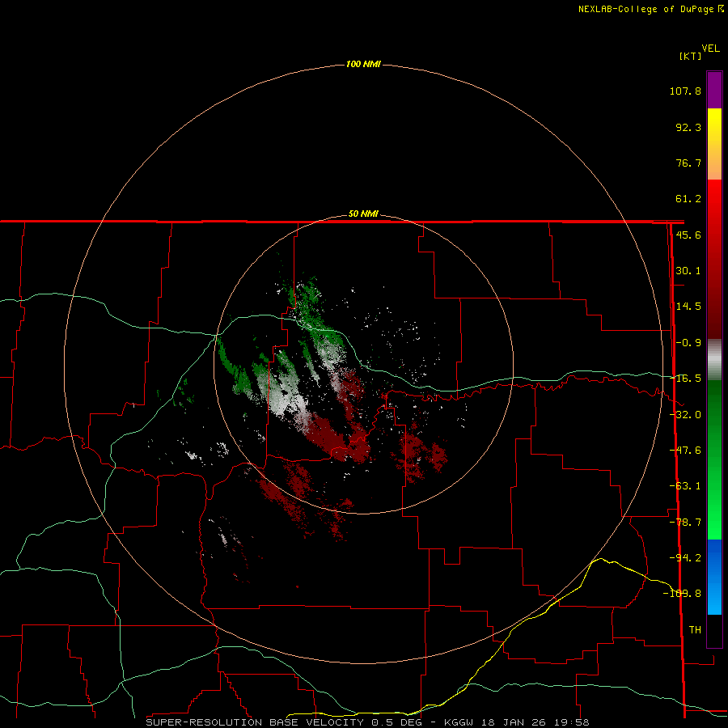Screen dimensions: 728x728
Task: Click the 92.3 velocity scale value
Action: [x=688, y=127]
